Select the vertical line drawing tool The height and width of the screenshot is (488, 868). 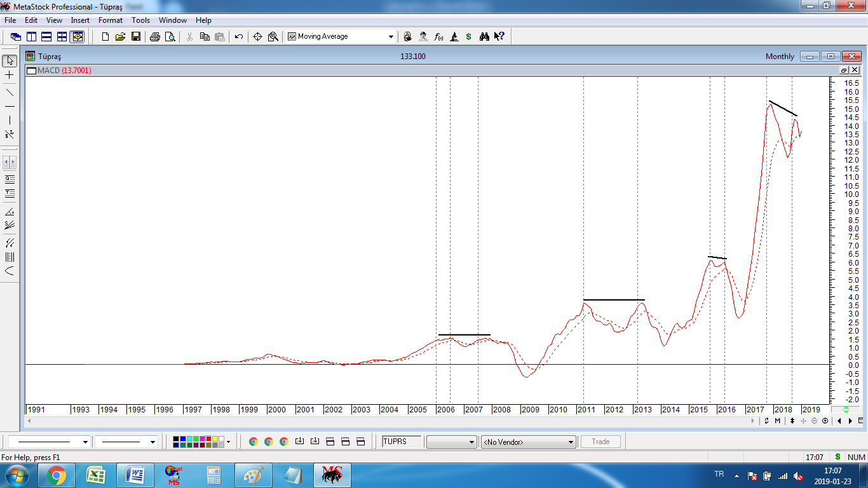coord(10,120)
